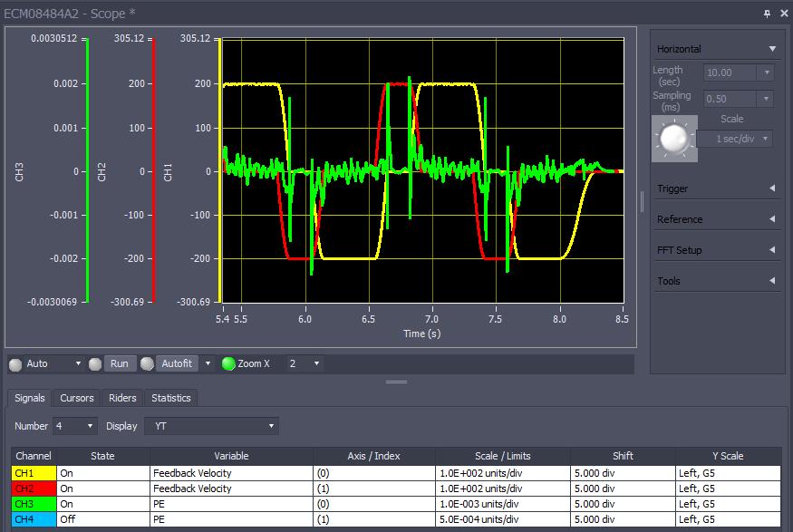
Task: Click the yellow CH1 channel color cell
Action: [x=34, y=472]
